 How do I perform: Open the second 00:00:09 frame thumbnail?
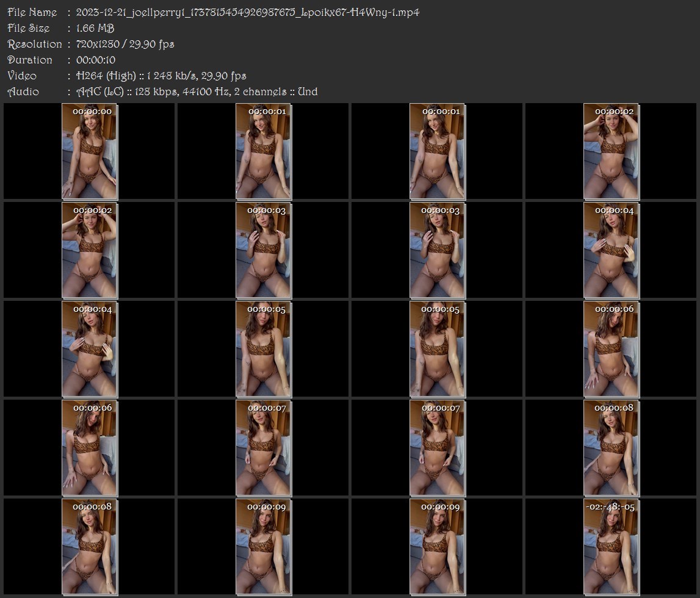pyautogui.click(x=437, y=547)
